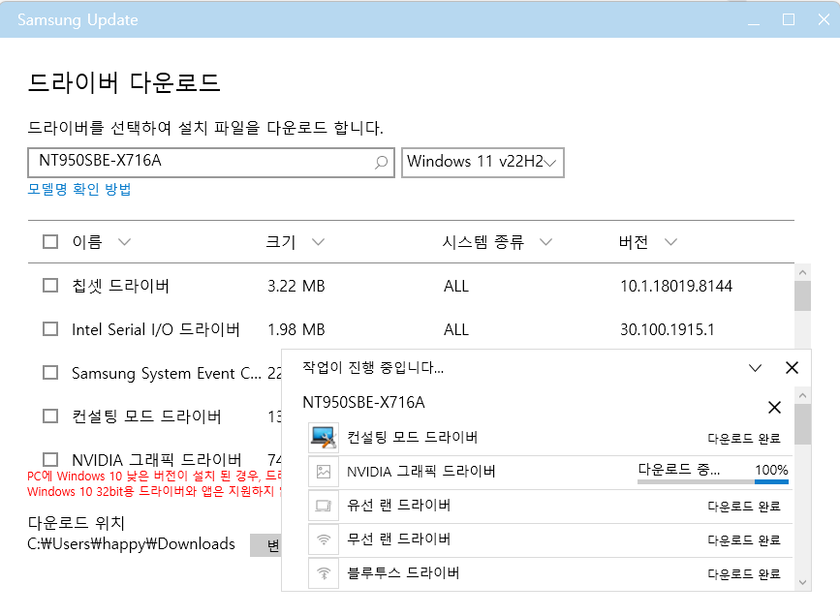Sort by 크기 column chevron
The width and height of the screenshot is (840, 616).
click(318, 242)
